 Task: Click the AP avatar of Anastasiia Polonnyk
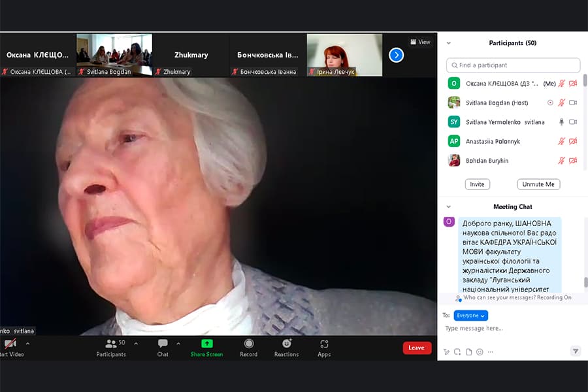point(454,141)
